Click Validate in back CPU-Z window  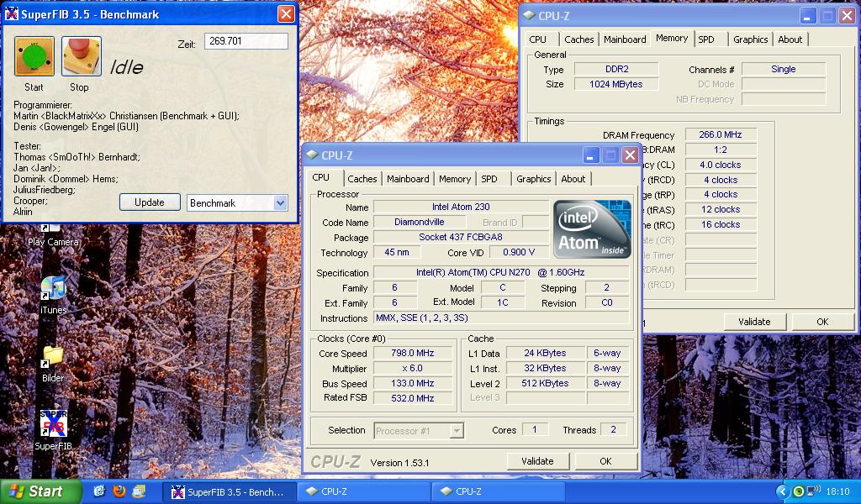click(754, 322)
